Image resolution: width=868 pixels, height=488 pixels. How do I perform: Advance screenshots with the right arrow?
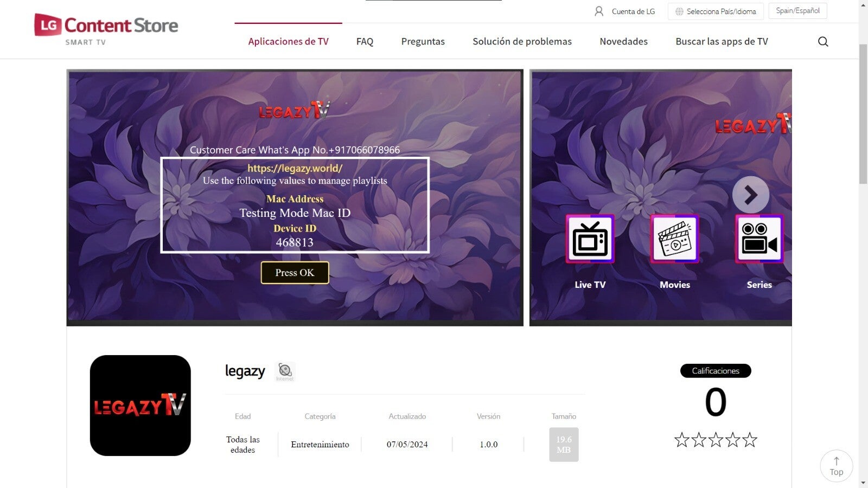(751, 195)
